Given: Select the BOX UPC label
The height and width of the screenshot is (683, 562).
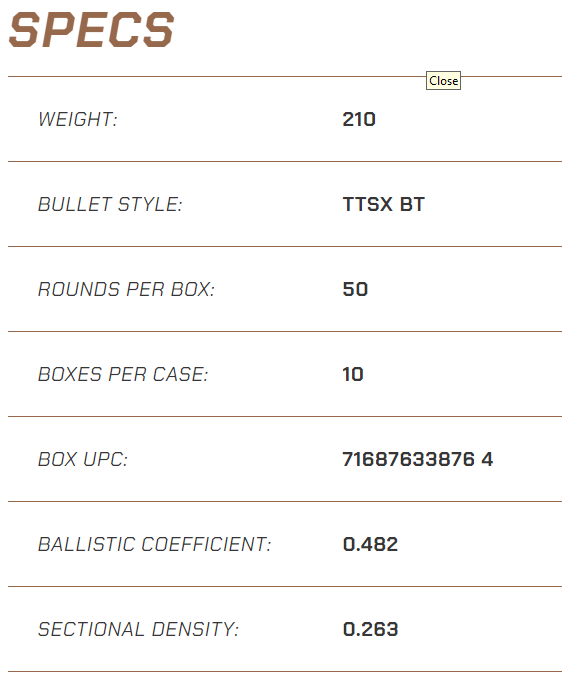Looking at the screenshot, I should [83, 459].
